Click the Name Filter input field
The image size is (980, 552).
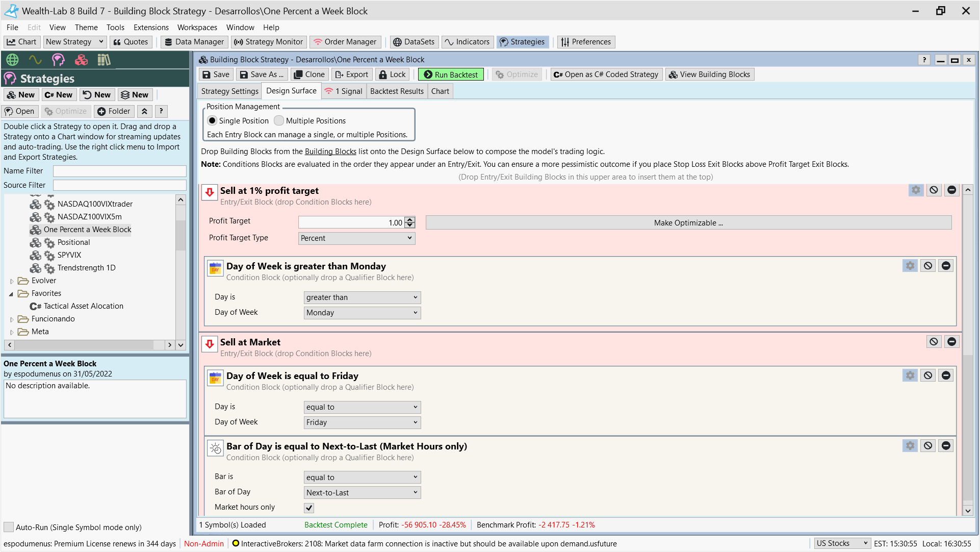[x=119, y=171]
